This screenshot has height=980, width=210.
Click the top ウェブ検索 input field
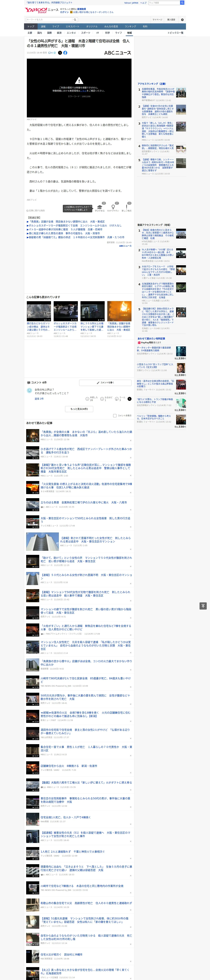tap(164, 3)
